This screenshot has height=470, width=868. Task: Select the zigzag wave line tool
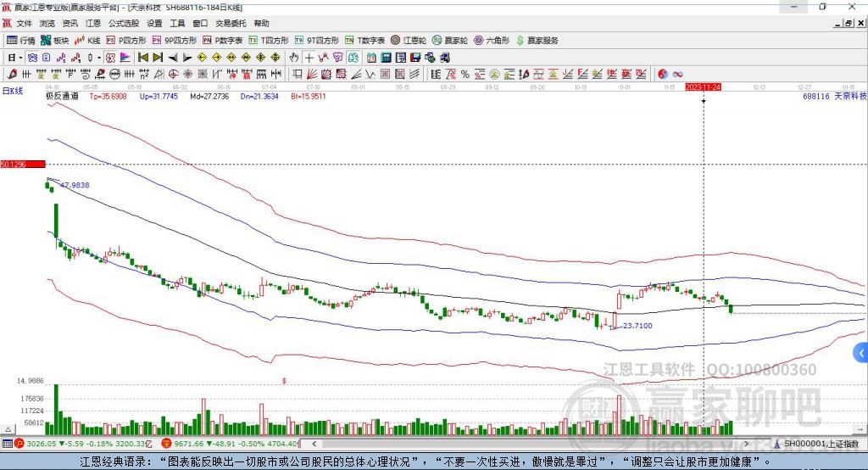click(x=370, y=74)
